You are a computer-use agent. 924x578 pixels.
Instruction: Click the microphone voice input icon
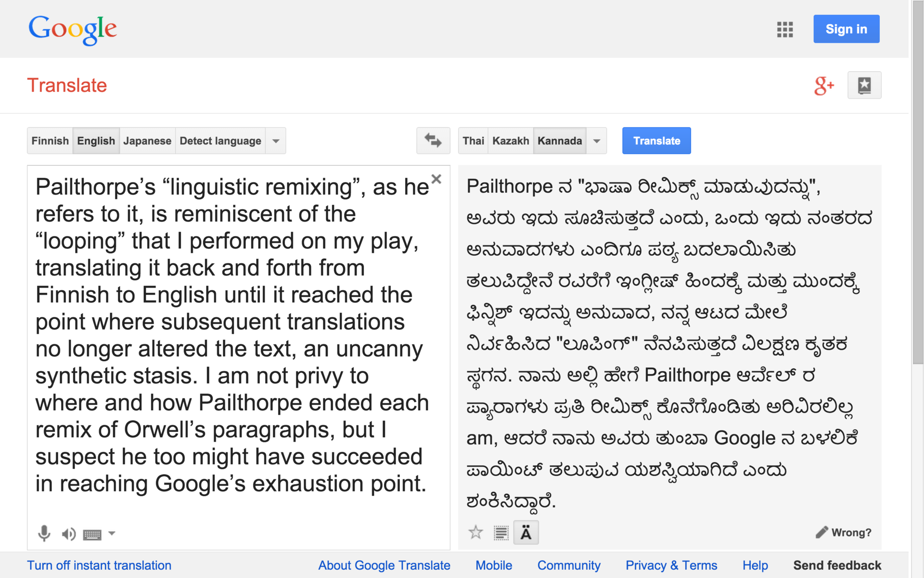[44, 533]
